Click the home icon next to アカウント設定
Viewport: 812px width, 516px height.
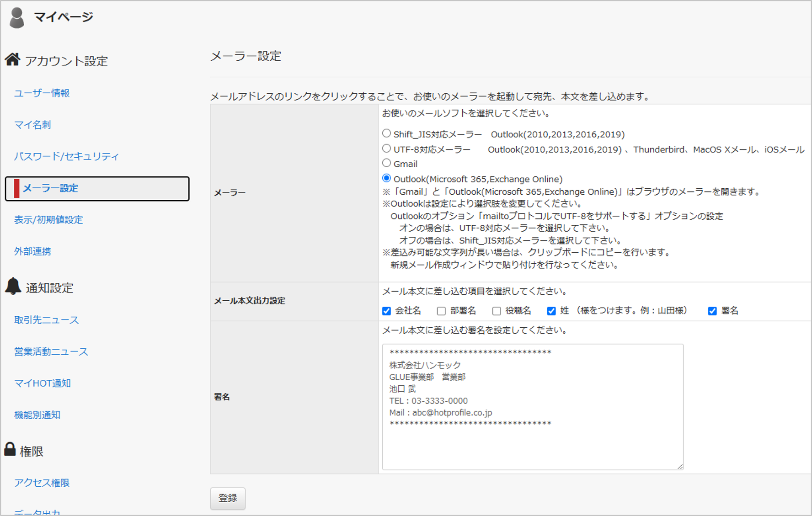tap(13, 59)
